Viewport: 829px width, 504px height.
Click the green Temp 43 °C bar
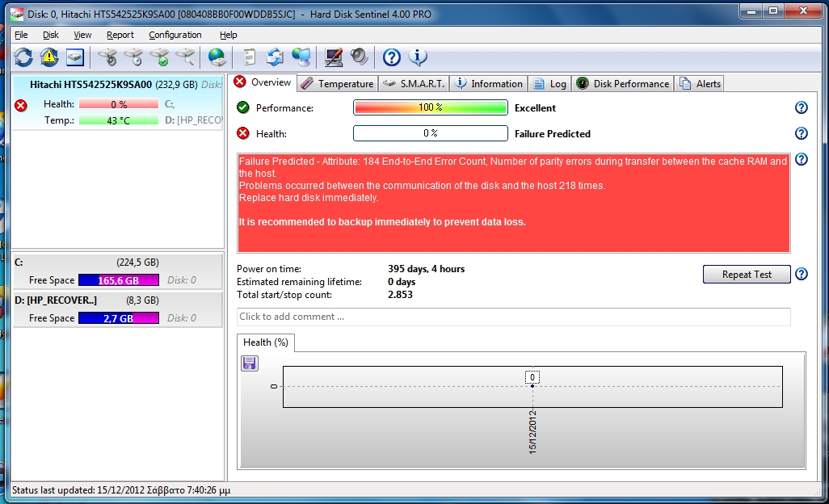click(119, 120)
